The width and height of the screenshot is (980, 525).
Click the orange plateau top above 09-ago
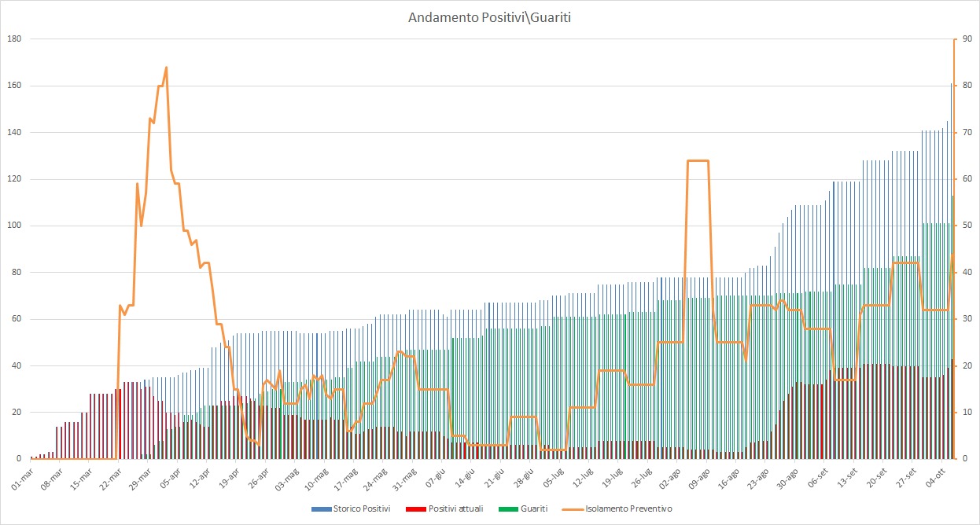point(698,160)
